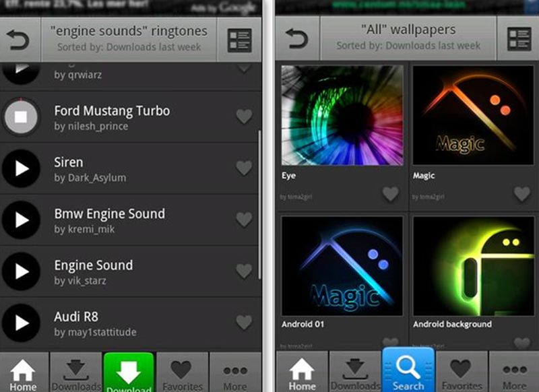Favorite the Ford Mustang Turbo ringtone
The height and width of the screenshot is (392, 539).
(244, 117)
